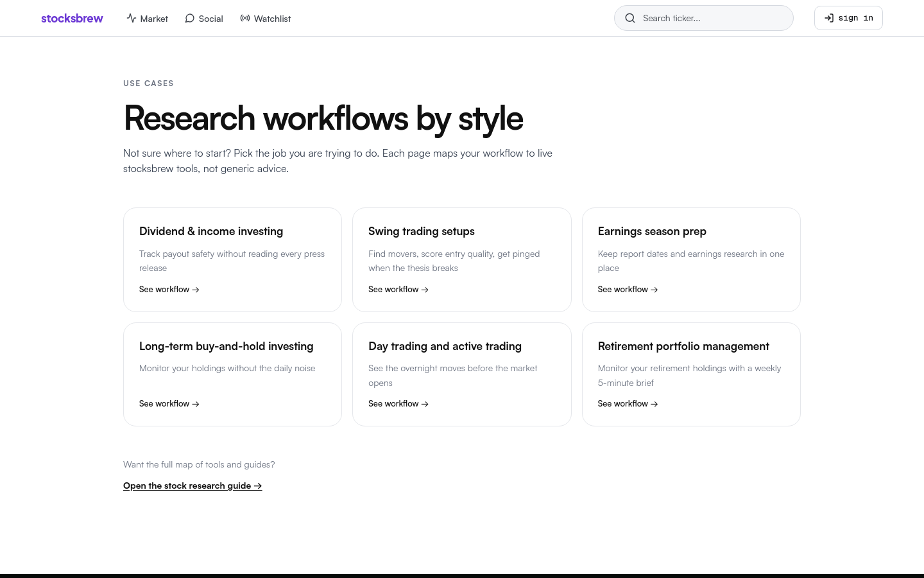This screenshot has height=578, width=924.
Task: Open Long-term buy-and-hold investing card title
Action: tap(227, 346)
